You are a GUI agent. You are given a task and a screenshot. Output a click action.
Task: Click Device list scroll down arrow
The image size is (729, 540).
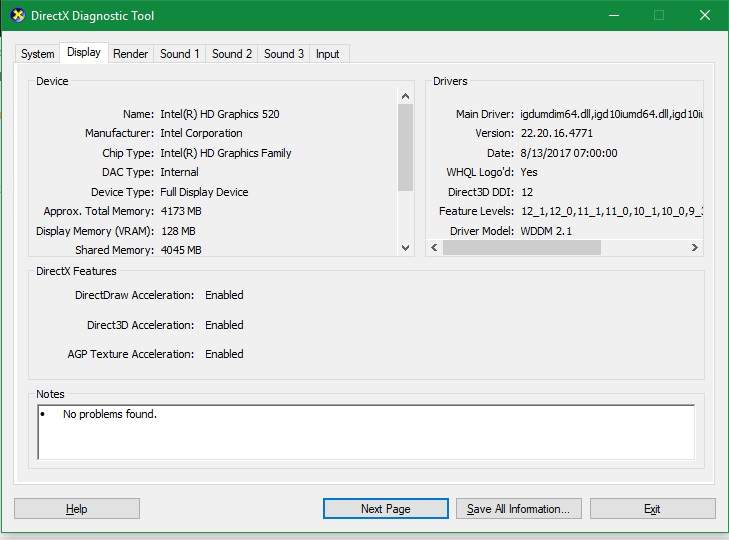[x=405, y=247]
